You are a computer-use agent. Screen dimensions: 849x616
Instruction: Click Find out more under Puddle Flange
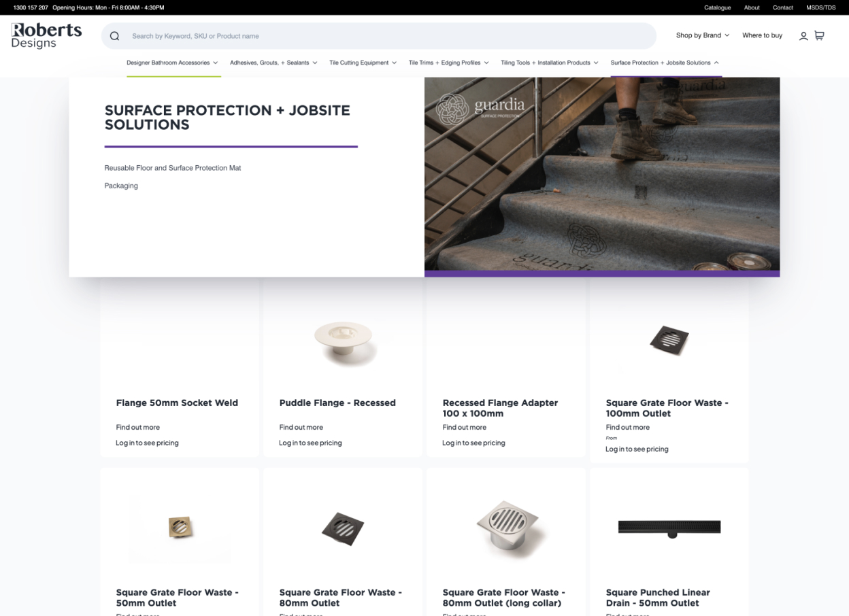coord(301,427)
